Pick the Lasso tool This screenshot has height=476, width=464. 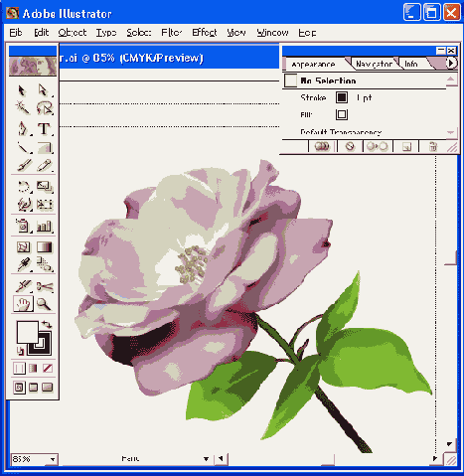(x=44, y=108)
